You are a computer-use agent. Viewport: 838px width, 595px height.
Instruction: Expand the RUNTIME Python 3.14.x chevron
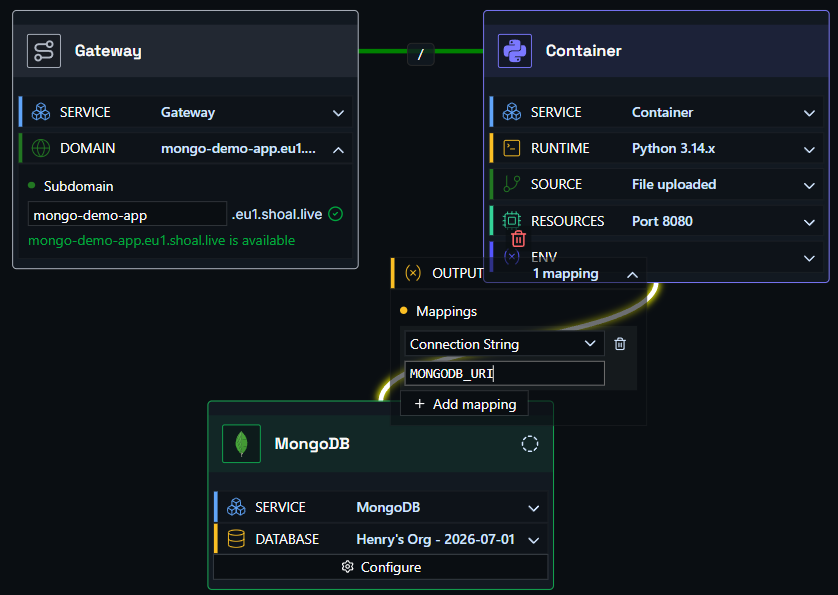point(810,150)
